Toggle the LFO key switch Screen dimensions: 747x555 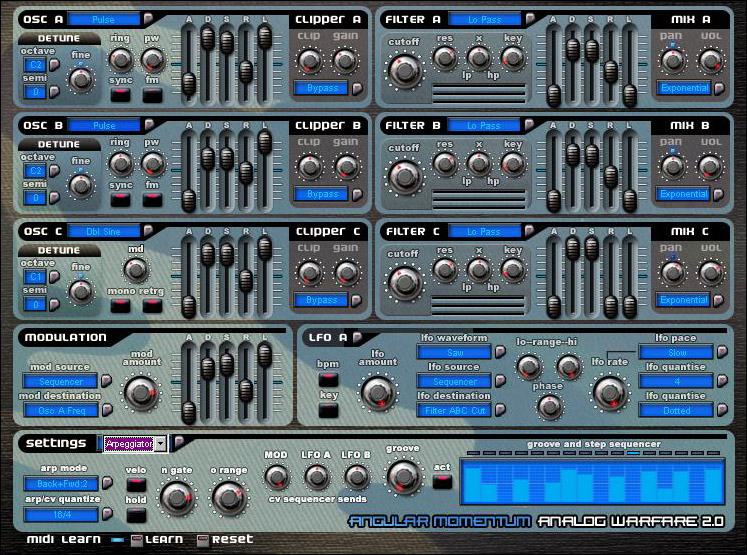(x=328, y=410)
